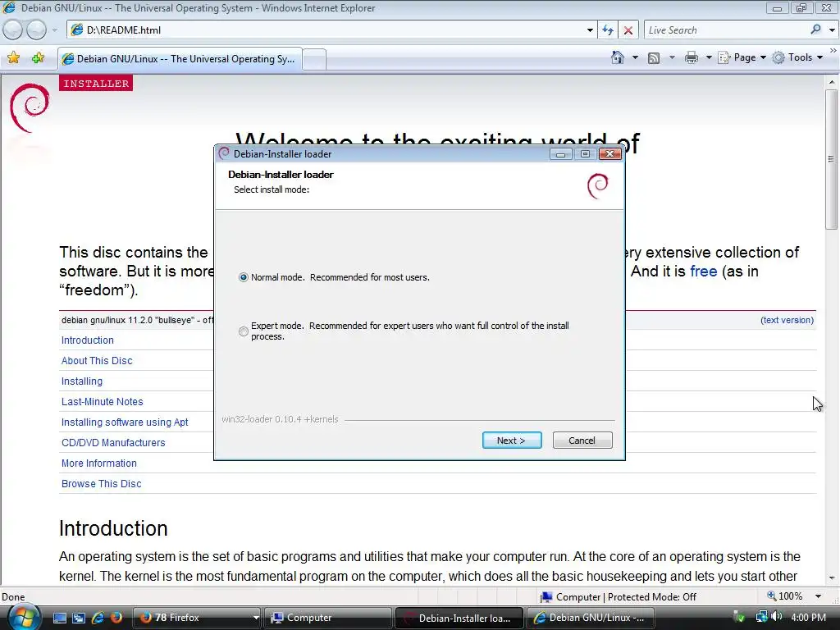Open the Favorites Center star icon
Image resolution: width=840 pixels, height=630 pixels.
pos(14,58)
